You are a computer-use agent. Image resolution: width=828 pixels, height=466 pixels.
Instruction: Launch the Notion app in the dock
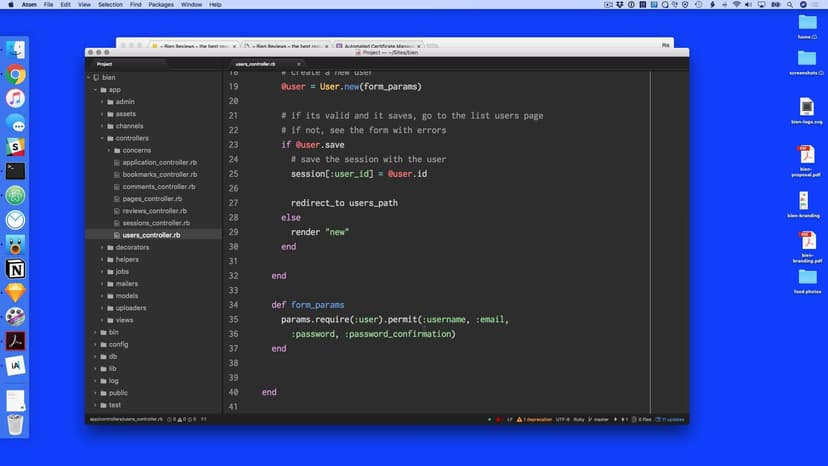(15, 269)
